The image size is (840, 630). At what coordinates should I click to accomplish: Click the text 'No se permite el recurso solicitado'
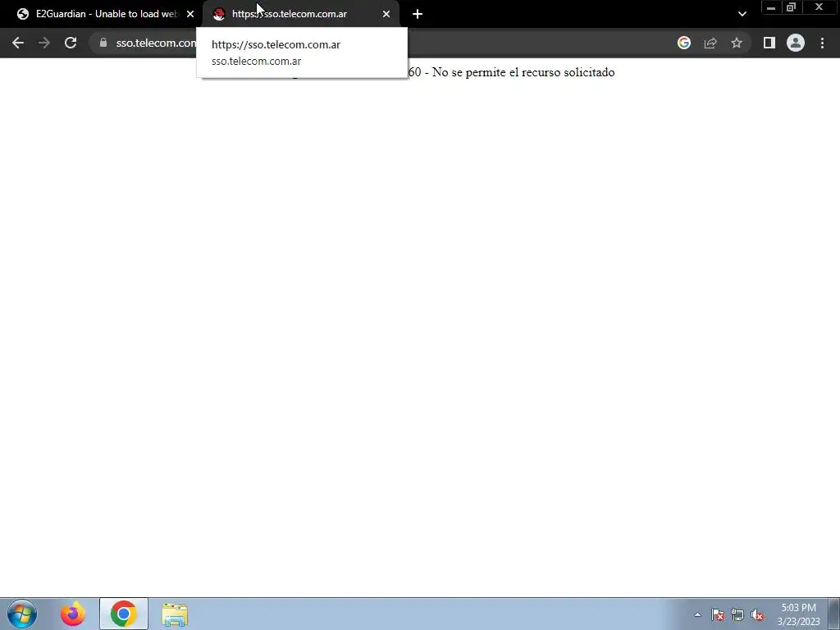pyautogui.click(x=523, y=72)
